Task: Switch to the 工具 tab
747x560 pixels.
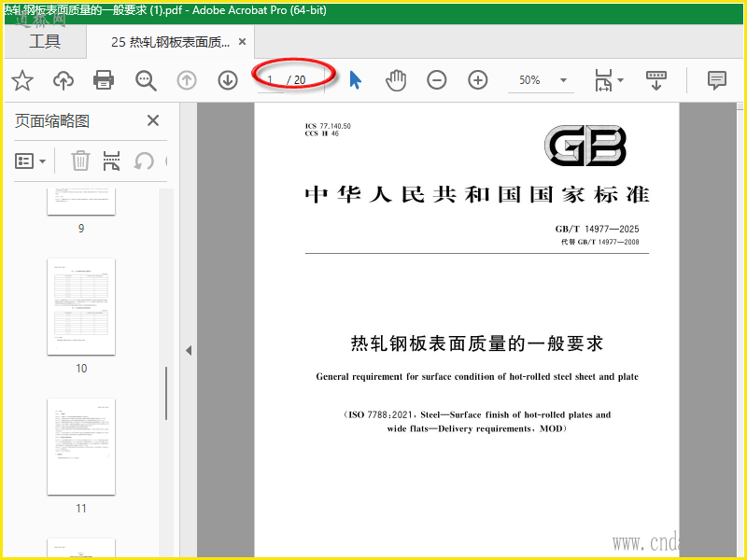Action: pos(45,41)
